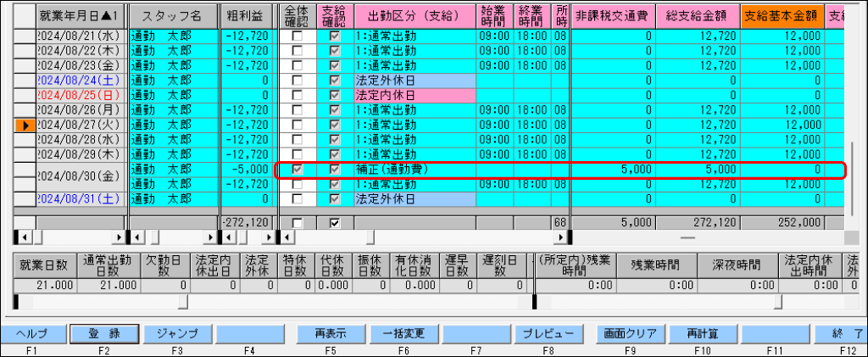Click the left scroll arrow under the date column
This screenshot has height=357, width=868.
[x=24, y=237]
